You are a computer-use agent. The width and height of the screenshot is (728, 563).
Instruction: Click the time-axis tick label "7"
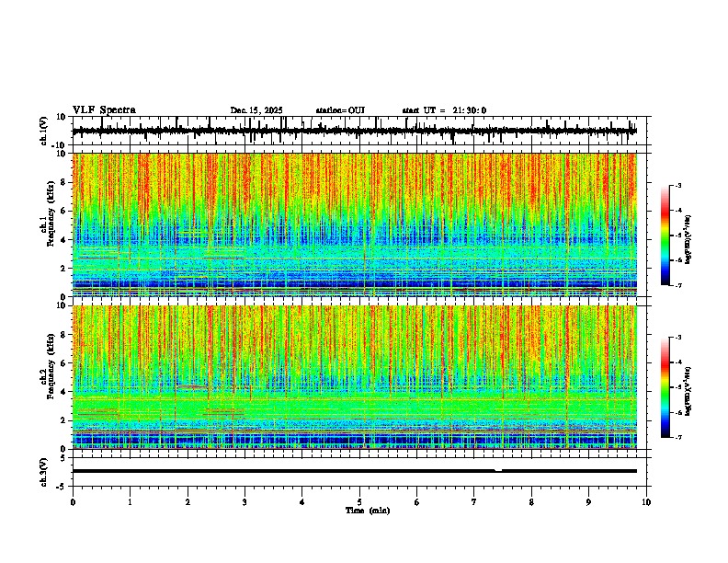point(474,502)
